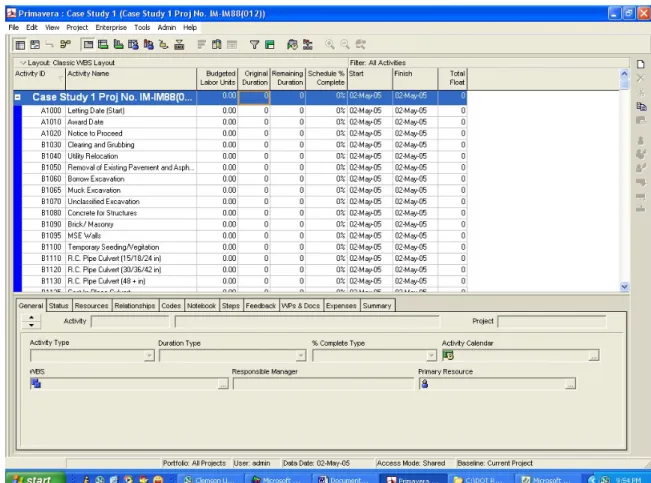Click the Columns toolbar icon
The height and width of the screenshot is (483, 651).
[216, 44]
